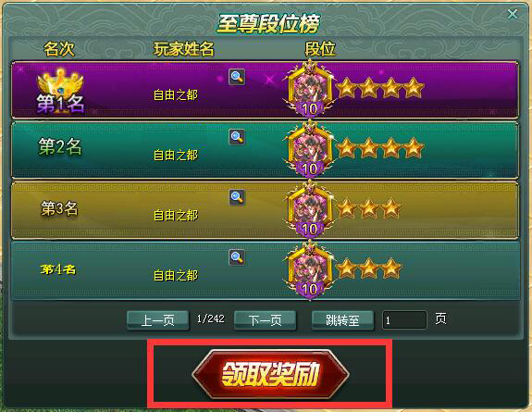Go to previous page with 上一页

pyautogui.click(x=157, y=320)
